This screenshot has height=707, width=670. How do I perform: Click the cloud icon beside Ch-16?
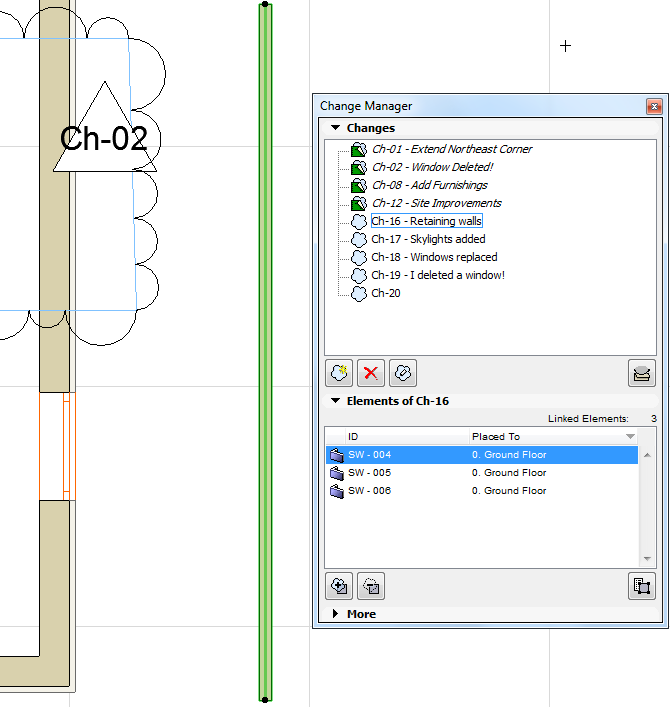click(359, 221)
